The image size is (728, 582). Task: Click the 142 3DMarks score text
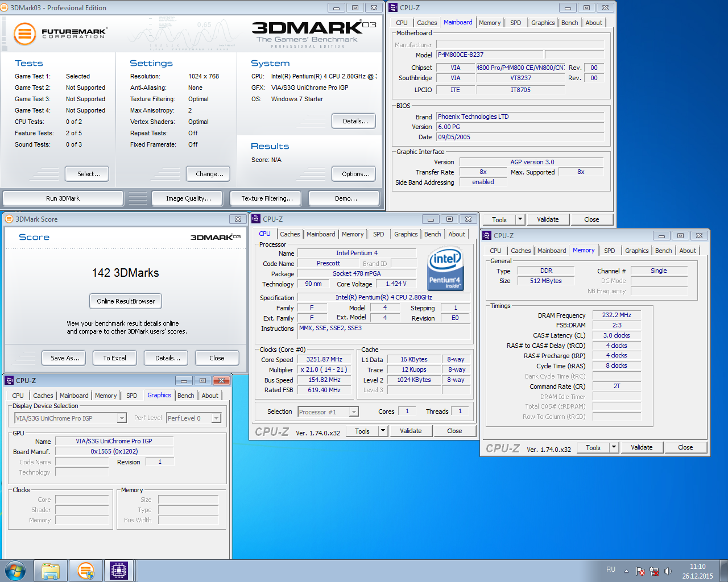[x=126, y=273]
